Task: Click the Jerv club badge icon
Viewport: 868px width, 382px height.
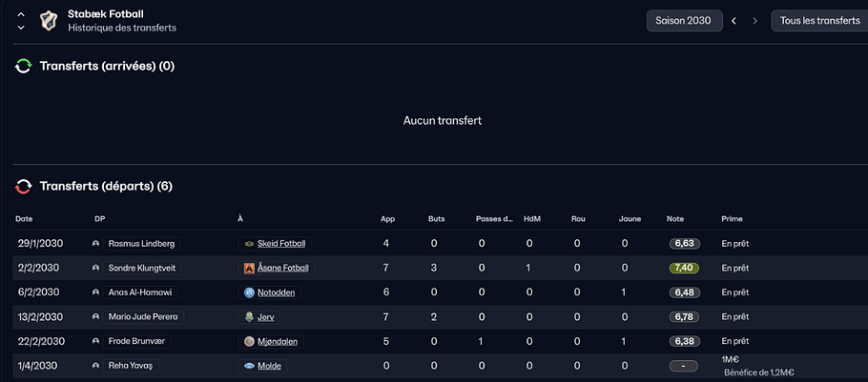Action: point(249,317)
